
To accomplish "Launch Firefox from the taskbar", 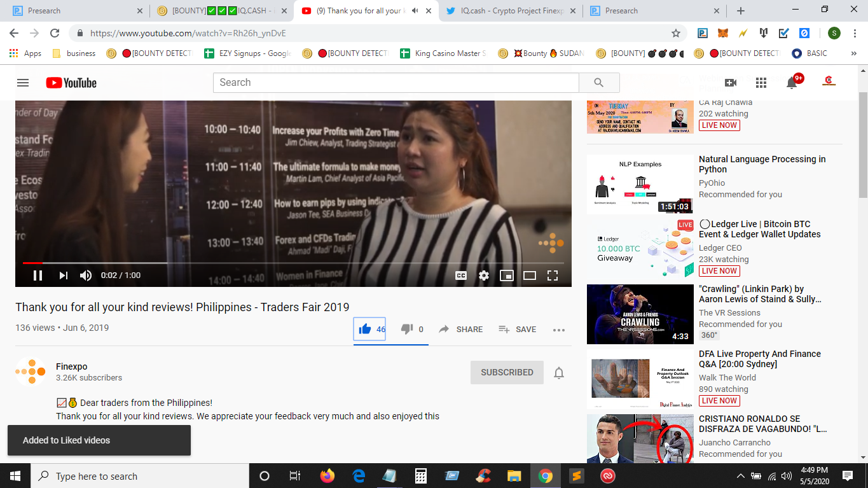I will pyautogui.click(x=327, y=476).
